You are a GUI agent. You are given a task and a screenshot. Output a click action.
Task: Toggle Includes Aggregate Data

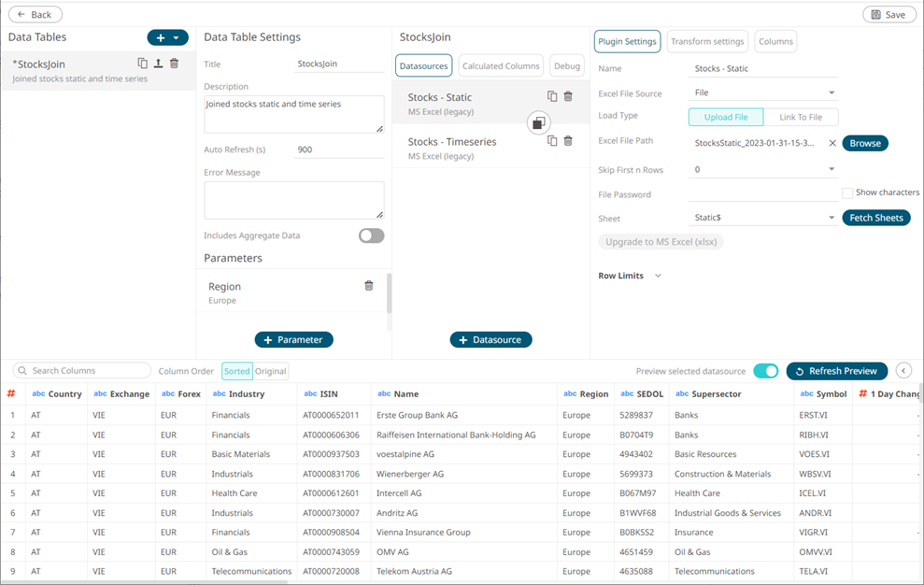tap(371, 235)
